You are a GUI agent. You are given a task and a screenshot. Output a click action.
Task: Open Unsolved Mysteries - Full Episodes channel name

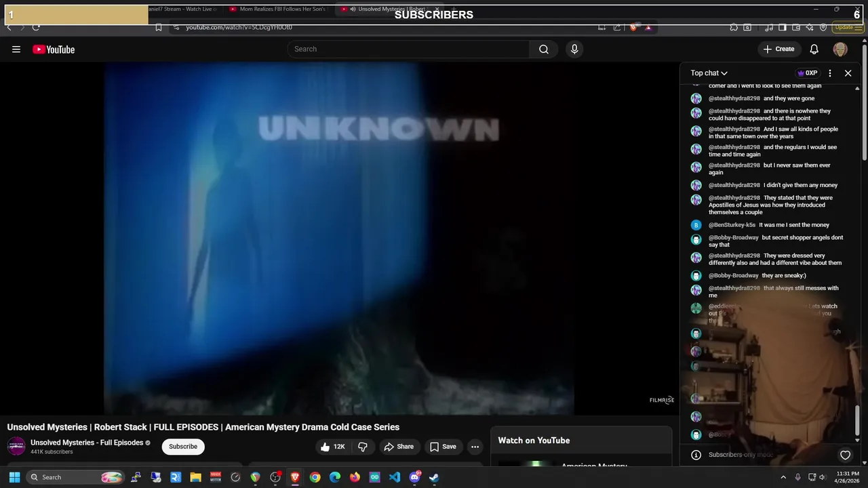point(87,443)
